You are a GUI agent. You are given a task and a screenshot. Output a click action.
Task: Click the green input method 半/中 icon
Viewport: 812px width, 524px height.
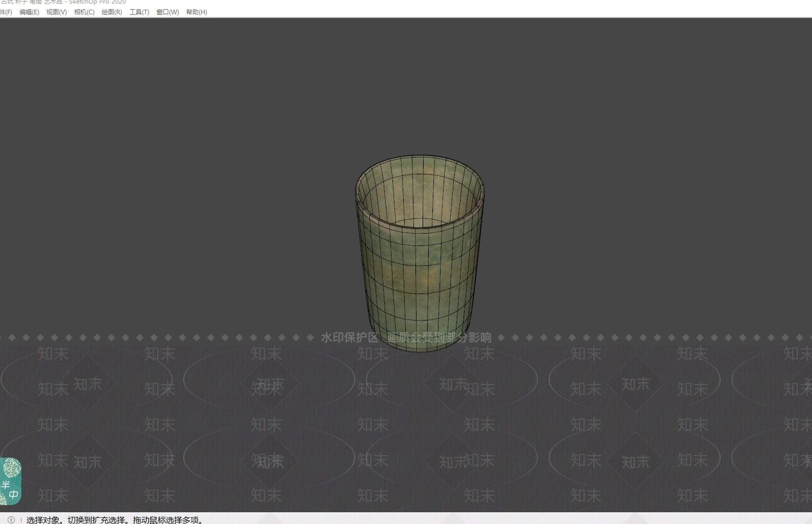tap(10, 481)
